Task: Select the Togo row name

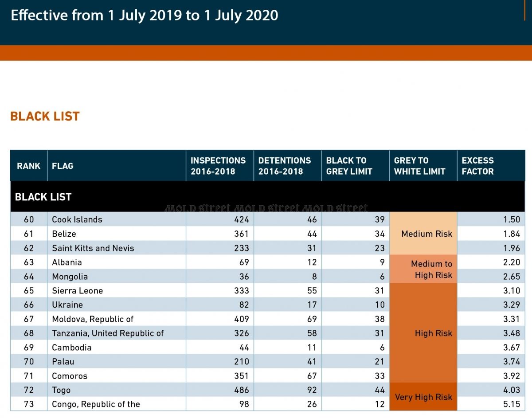Action: [61, 390]
